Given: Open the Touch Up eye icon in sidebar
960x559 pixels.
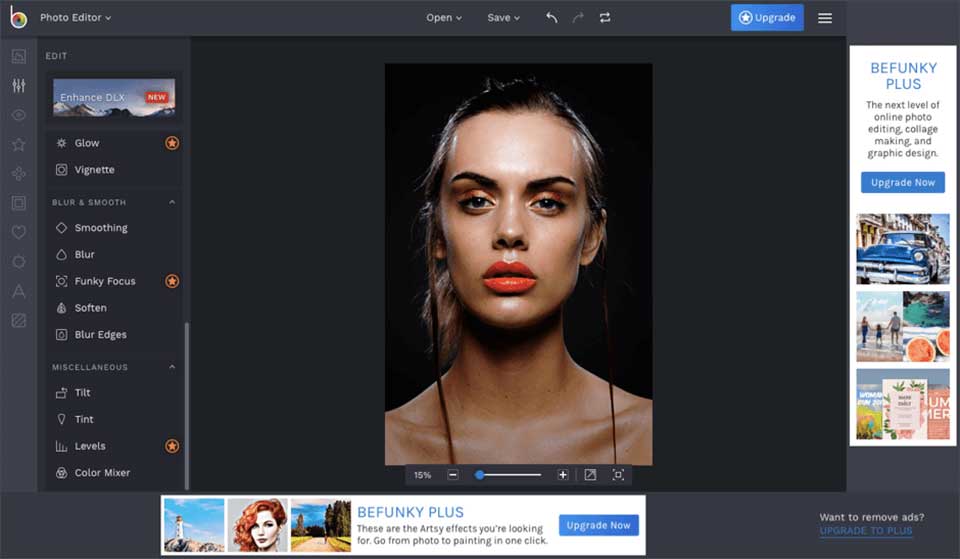Looking at the screenshot, I should tap(19, 115).
